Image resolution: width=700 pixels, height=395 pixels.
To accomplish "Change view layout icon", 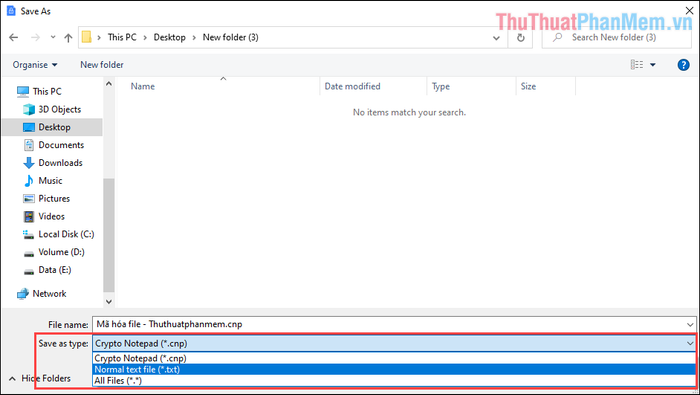I will click(637, 65).
